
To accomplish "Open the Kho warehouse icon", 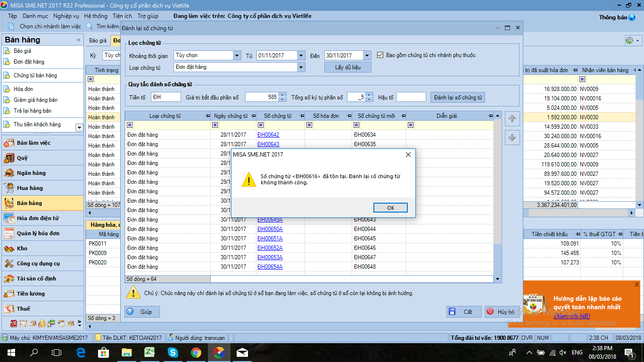I will click(x=9, y=248).
